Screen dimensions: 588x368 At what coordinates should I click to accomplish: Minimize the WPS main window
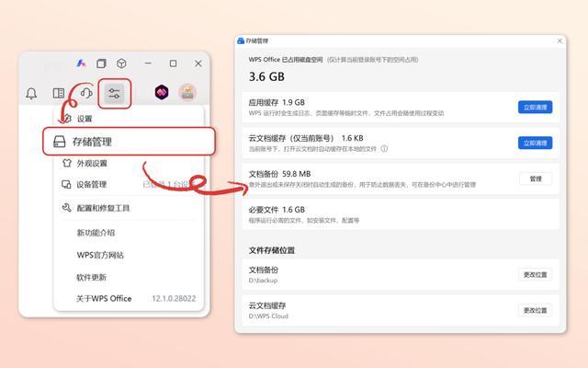pos(148,63)
